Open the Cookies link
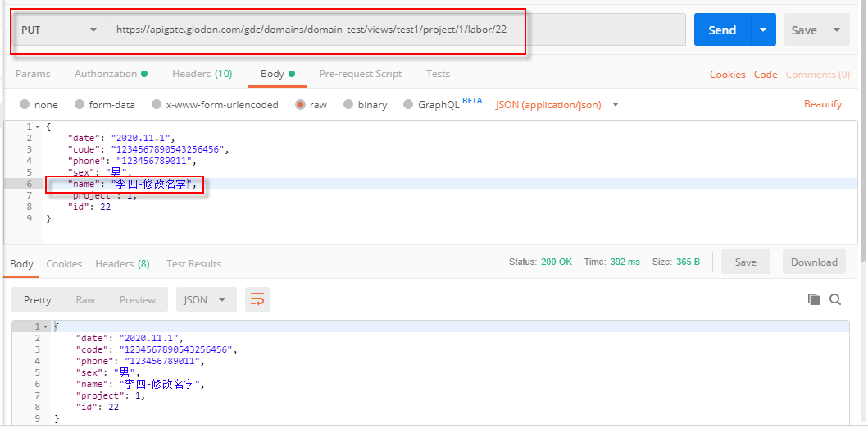The image size is (868, 429). click(727, 75)
